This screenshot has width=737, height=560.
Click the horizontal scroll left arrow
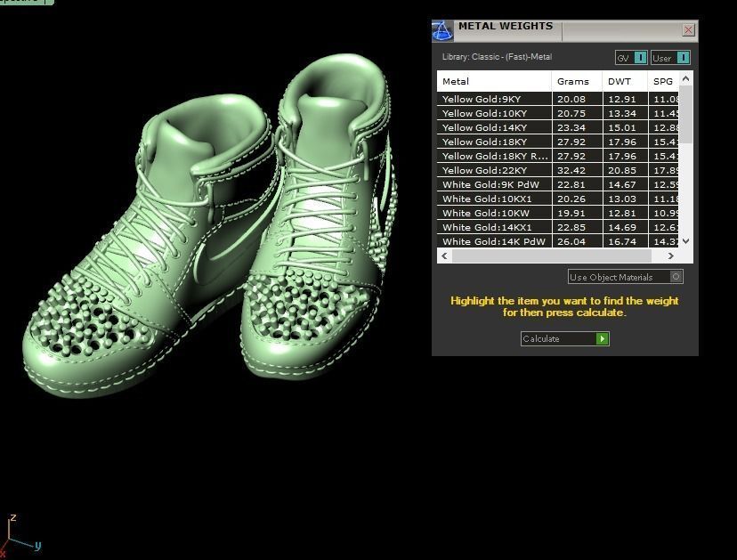(x=445, y=256)
